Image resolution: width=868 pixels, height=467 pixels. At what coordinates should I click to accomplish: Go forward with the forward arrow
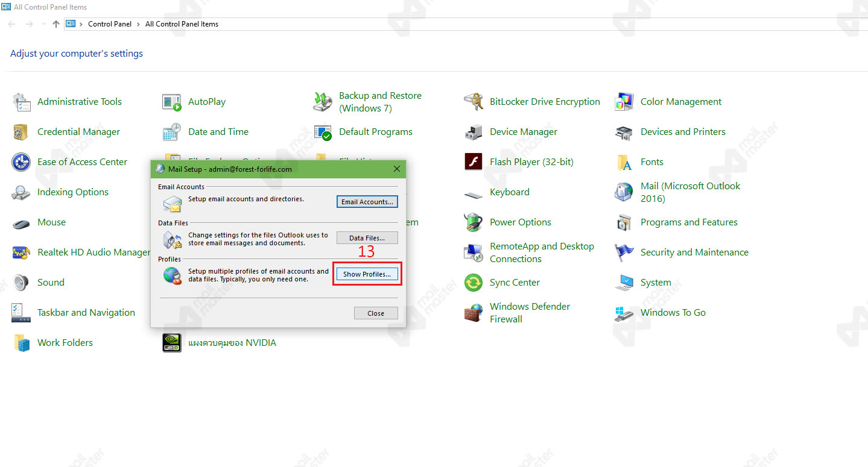(29, 24)
